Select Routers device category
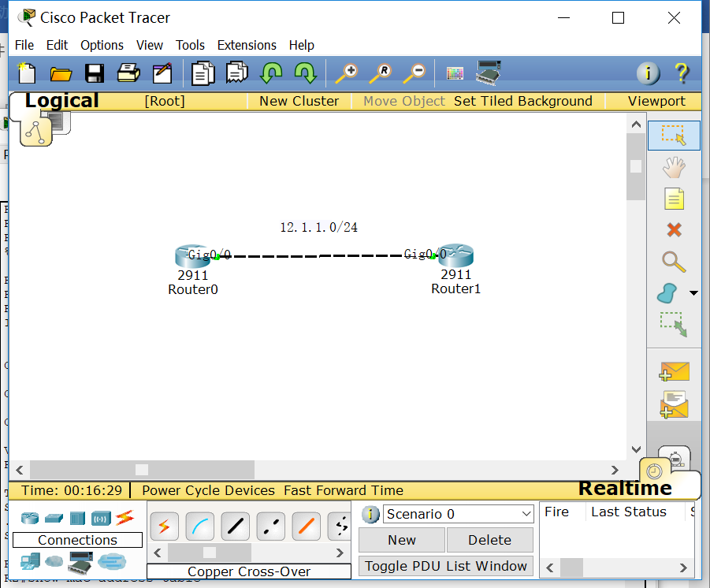The height and width of the screenshot is (588, 710). click(30, 517)
